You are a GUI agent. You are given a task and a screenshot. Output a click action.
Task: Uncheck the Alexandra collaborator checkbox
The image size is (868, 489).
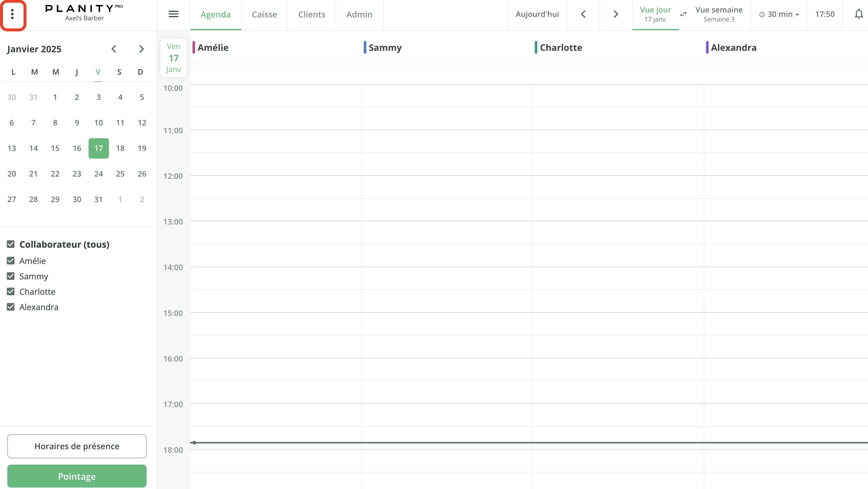point(11,307)
